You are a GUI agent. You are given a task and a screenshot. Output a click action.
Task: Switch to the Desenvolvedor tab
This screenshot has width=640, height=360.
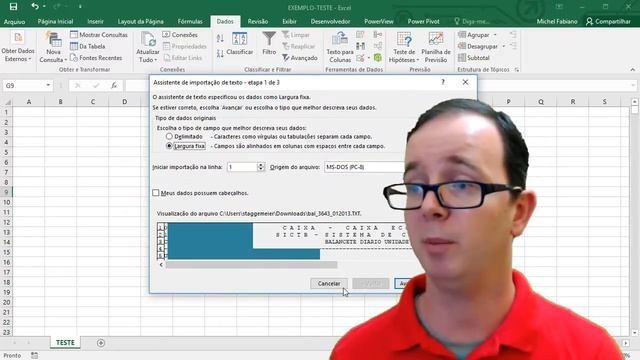(330, 21)
